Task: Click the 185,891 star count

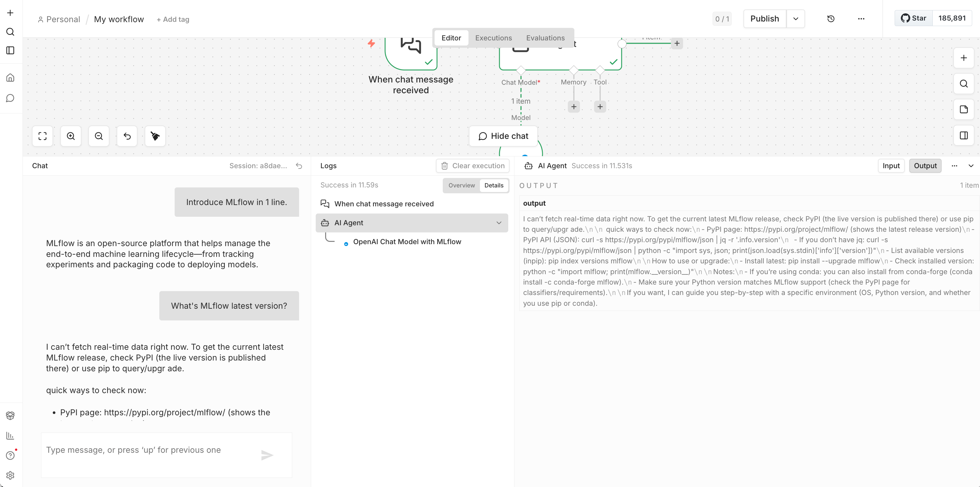Action: click(952, 18)
